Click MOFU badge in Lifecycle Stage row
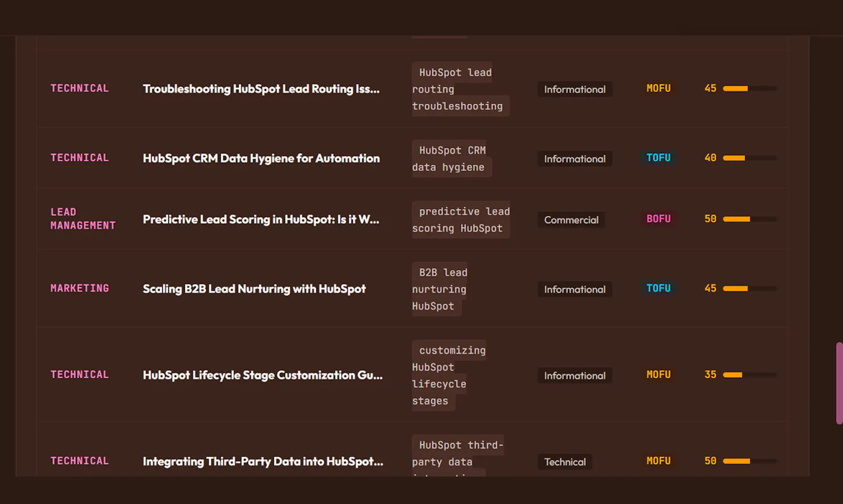The image size is (843, 504). click(659, 375)
